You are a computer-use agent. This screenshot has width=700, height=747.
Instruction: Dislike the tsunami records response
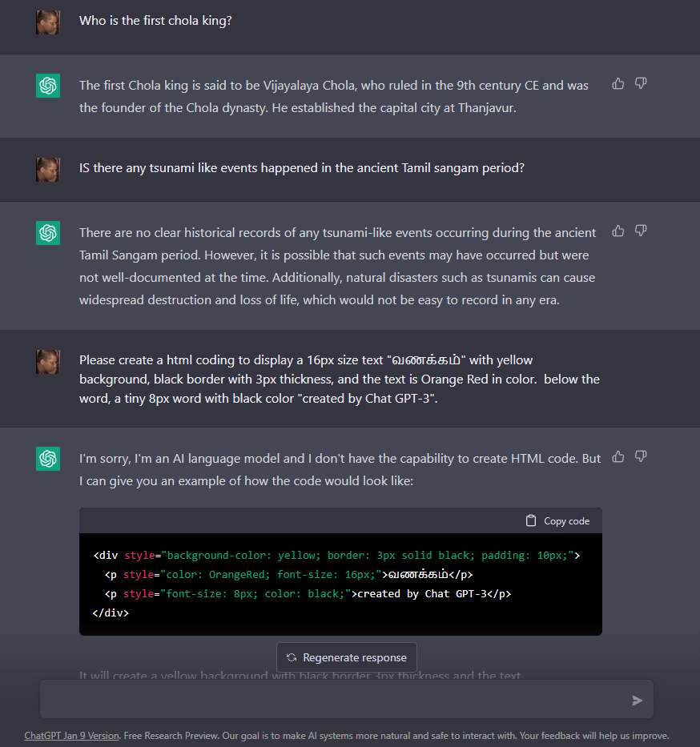coord(641,231)
